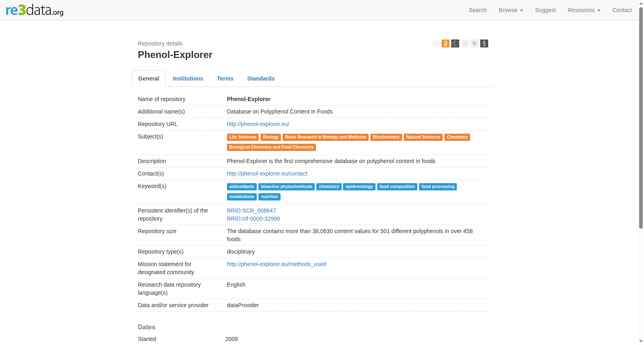644x345 pixels.
Task: Click the certificate seal badge icon
Action: [x=475, y=43]
